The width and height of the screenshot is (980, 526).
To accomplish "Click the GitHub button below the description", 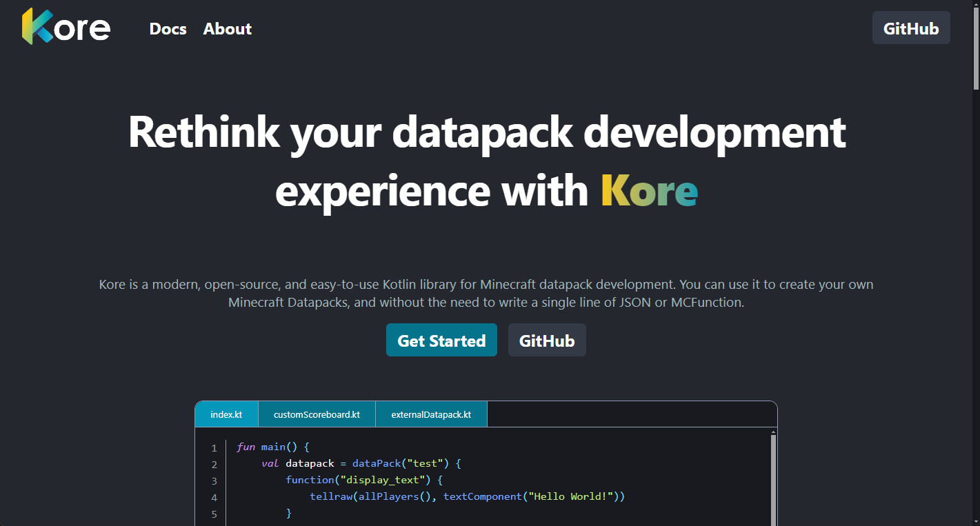I will [x=547, y=341].
